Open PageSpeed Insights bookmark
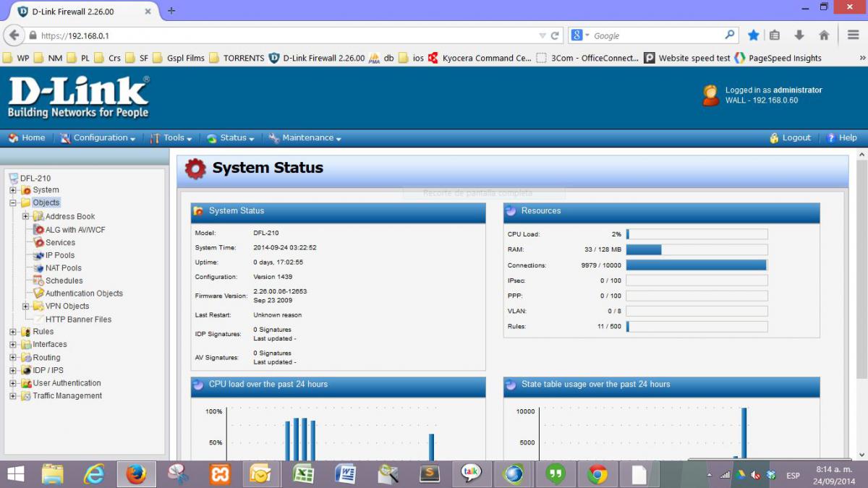868x488 pixels. pyautogui.click(x=778, y=58)
